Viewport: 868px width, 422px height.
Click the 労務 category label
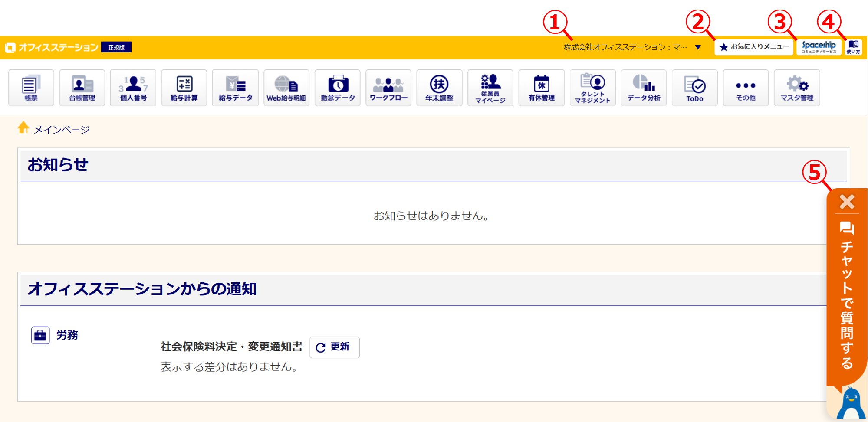click(67, 335)
